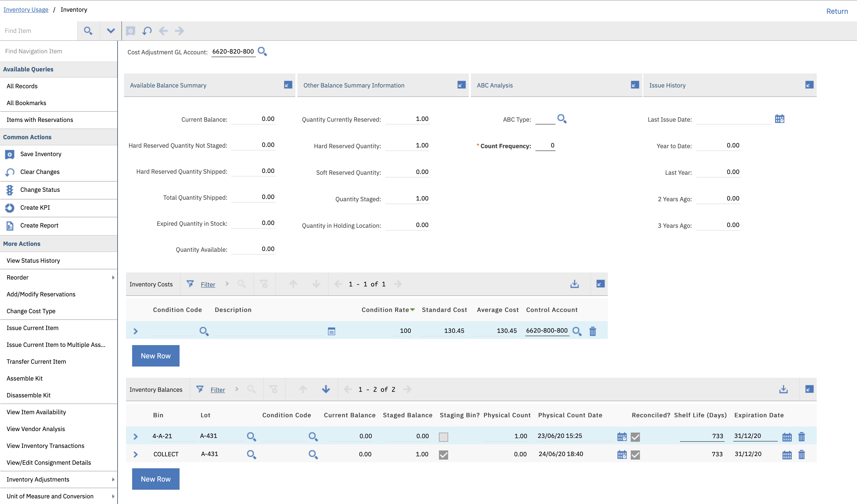Expand the search options dropdown arrow next to Find Item
Viewport: 857px width, 504px height.
tap(110, 31)
